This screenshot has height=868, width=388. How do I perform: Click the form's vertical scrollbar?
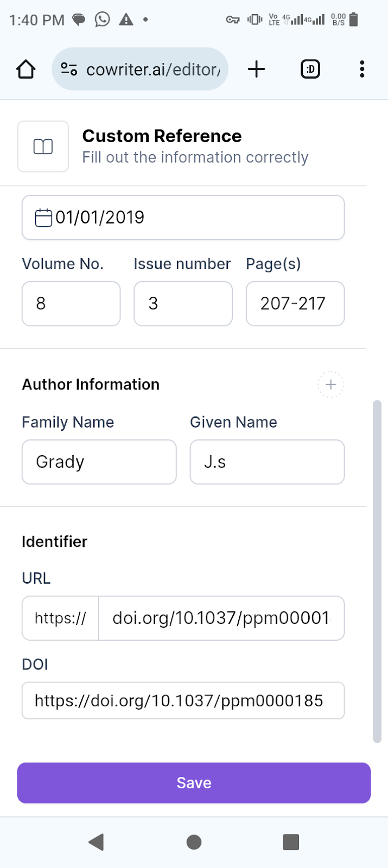pyautogui.click(x=377, y=571)
